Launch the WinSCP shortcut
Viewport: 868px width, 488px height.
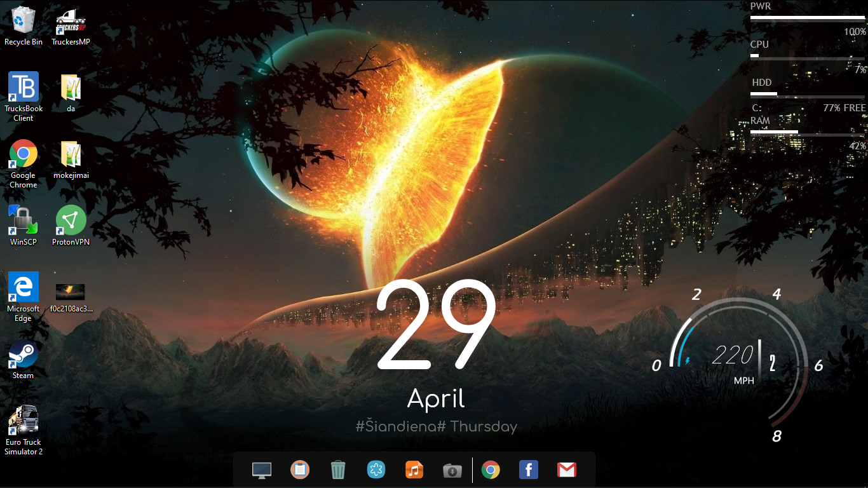click(x=24, y=226)
